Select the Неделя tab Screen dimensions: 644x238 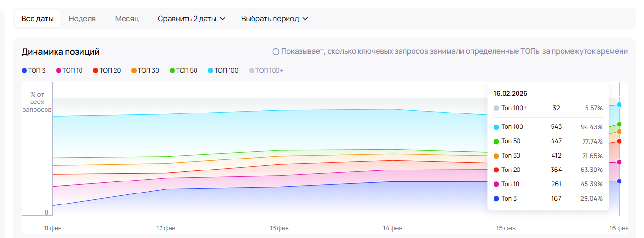coord(82,19)
